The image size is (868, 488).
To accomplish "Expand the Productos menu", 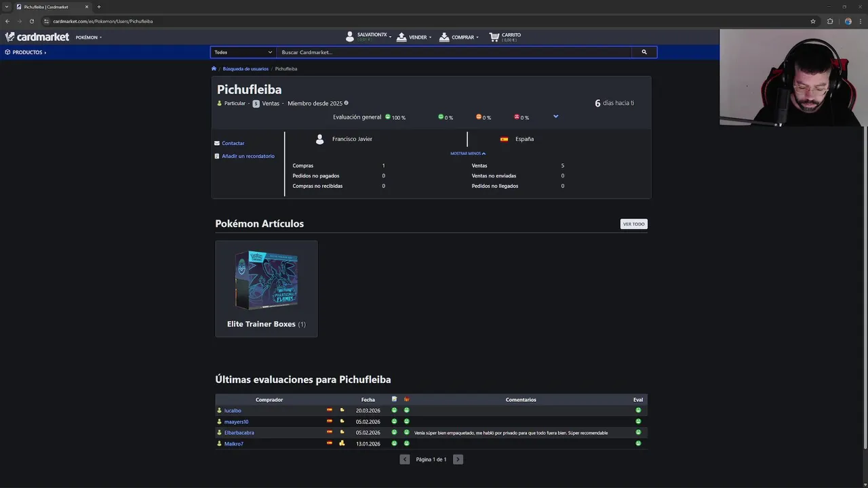I will (26, 52).
